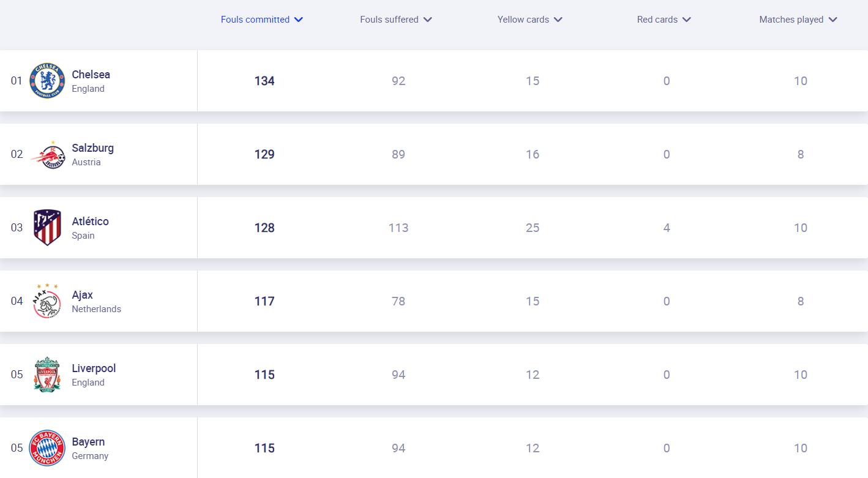Click the Bayern club crest

[x=47, y=448]
